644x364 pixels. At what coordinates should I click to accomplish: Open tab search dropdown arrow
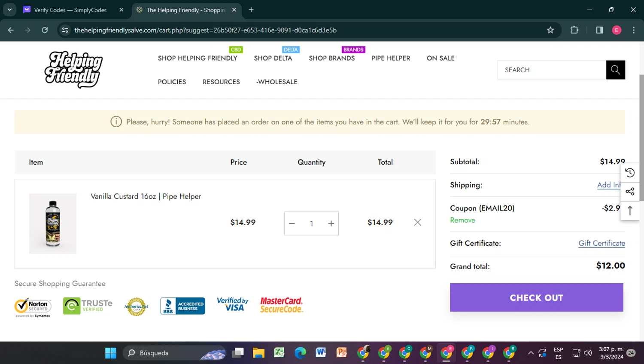point(9,10)
